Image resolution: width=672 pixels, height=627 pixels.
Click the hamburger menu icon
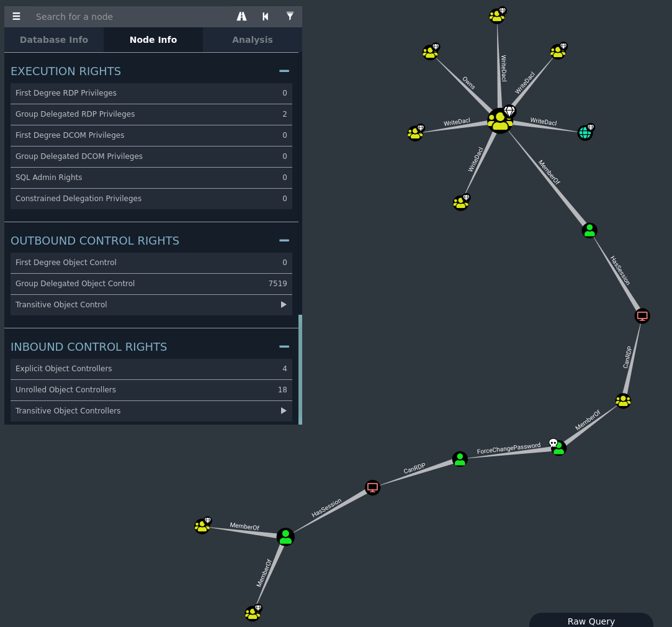tap(16, 17)
